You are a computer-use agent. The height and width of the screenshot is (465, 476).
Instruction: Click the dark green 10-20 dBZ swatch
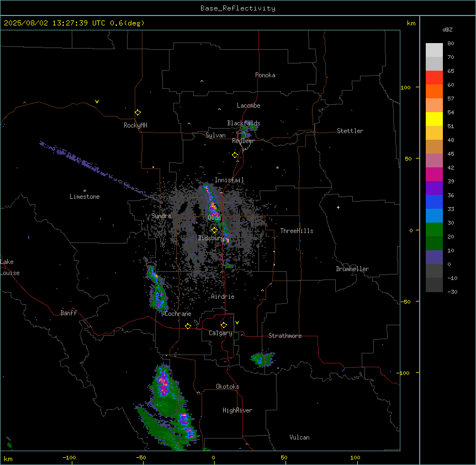[434, 244]
